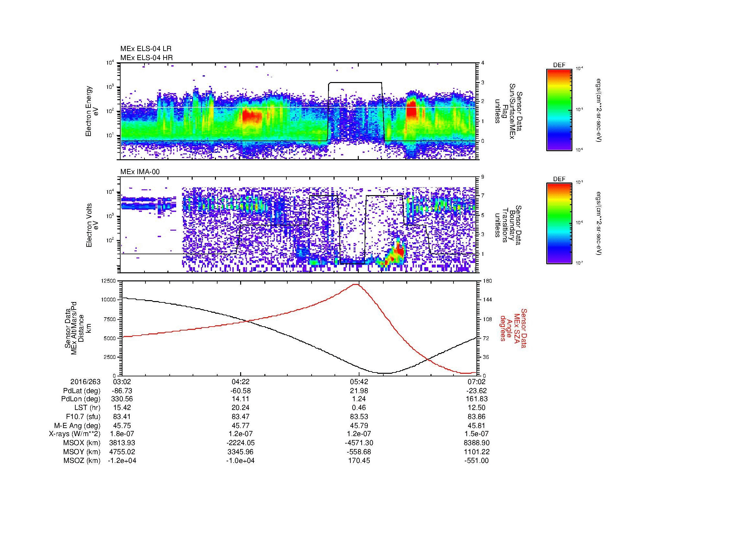Image resolution: width=756 pixels, height=534 pixels.
Task: Click the MSOY value '3345.96'
Action: (240, 452)
